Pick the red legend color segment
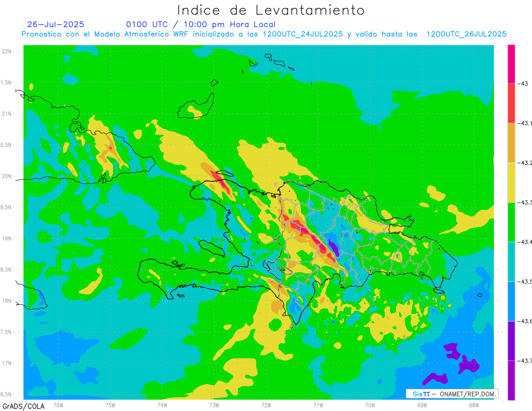The width and height of the screenshot is (532, 411). [511, 103]
